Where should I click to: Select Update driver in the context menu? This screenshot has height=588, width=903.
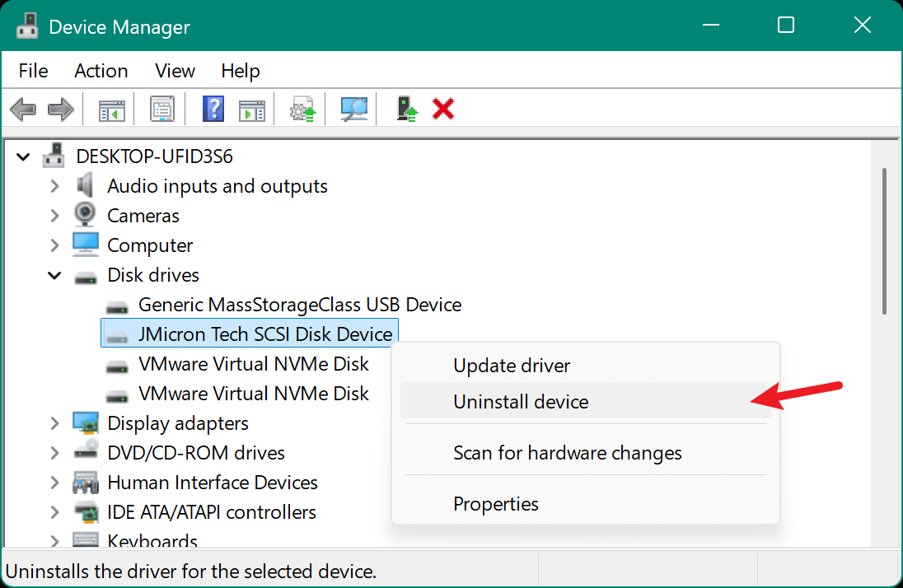point(511,366)
